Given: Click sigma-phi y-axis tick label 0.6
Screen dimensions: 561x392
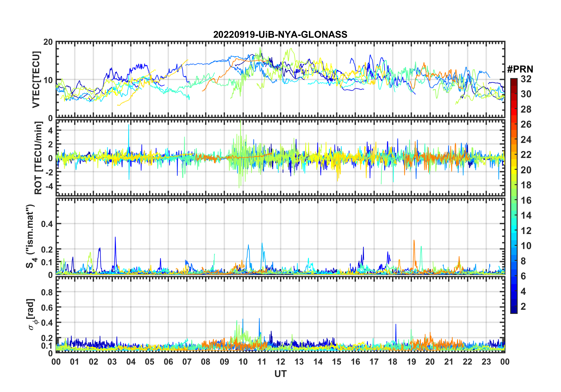Looking at the screenshot, I should [x=47, y=307].
